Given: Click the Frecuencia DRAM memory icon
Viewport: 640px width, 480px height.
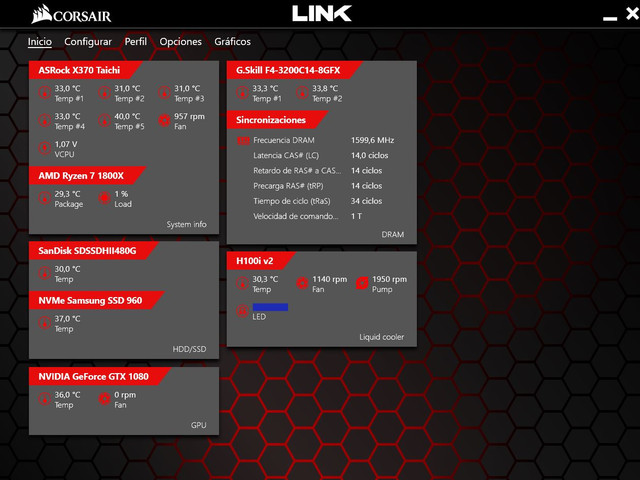Looking at the screenshot, I should (x=243, y=140).
